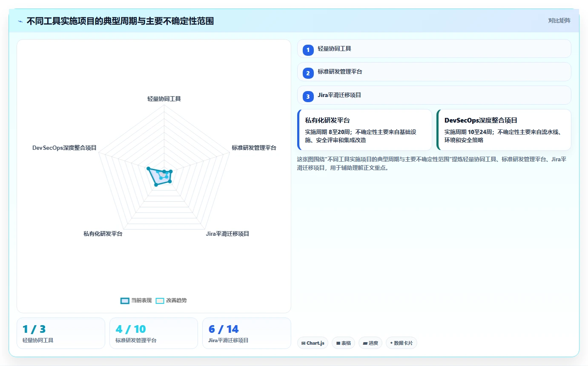Click the Jira平滑迁移项目 axis label on the radar chart
588x366 pixels.
[227, 234]
